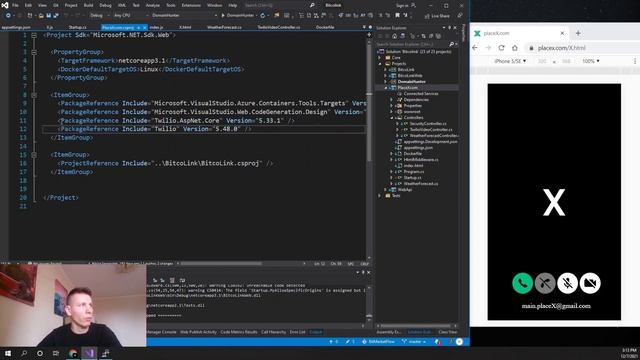This screenshot has height=360, width=640.
Task: Select index.html in Solution Explorer
Action: click(413, 166)
